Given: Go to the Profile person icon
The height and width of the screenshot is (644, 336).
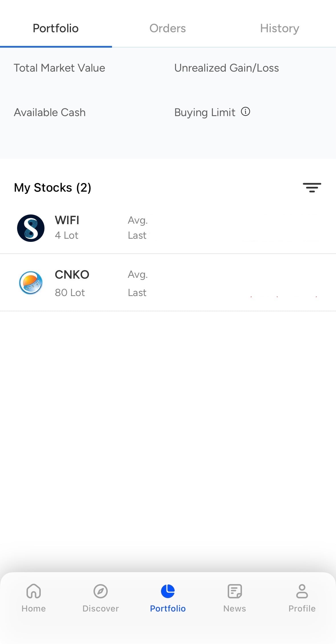Looking at the screenshot, I should (302, 591).
